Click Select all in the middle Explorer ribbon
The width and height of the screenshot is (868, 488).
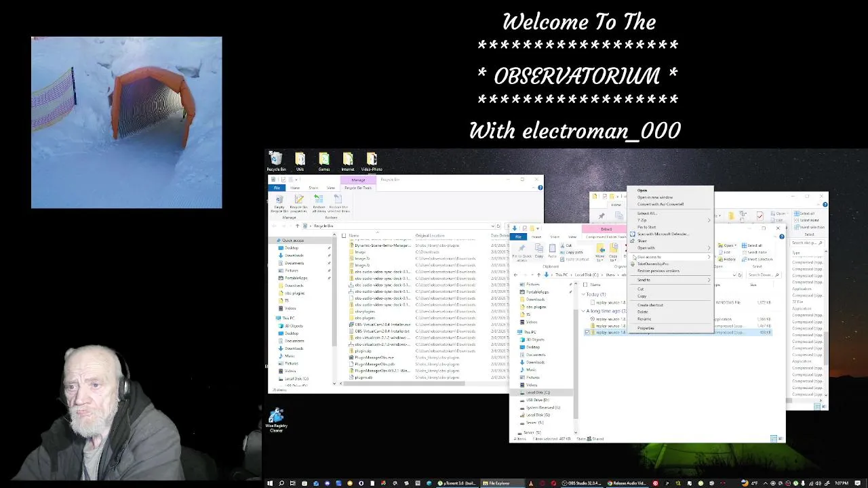[x=752, y=245]
